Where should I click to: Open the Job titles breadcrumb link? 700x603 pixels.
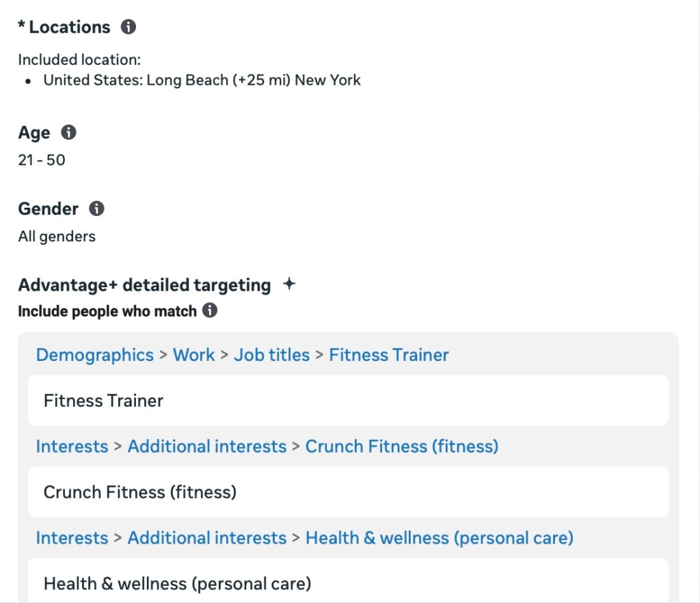tap(271, 356)
